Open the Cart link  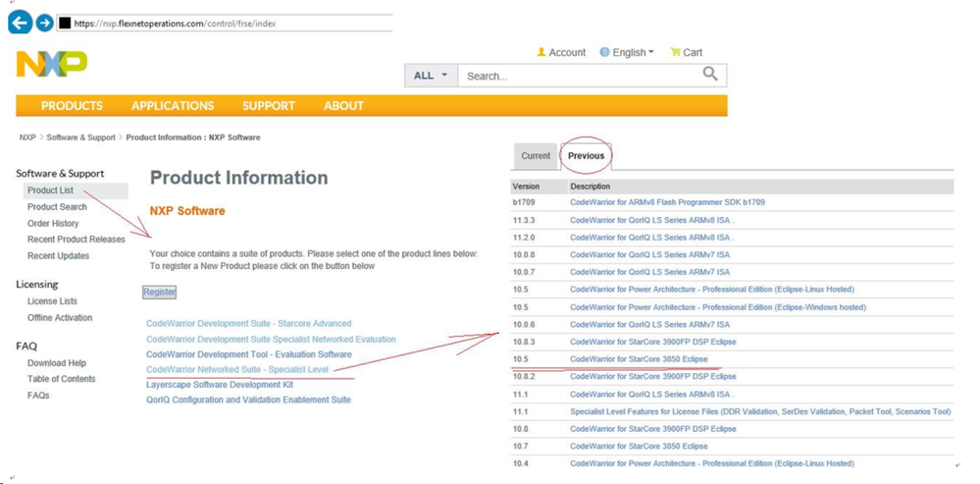(687, 53)
